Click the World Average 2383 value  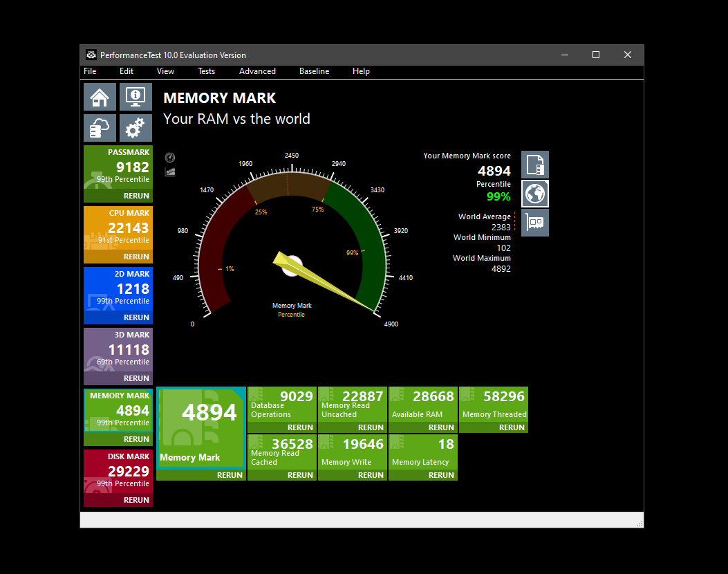click(501, 227)
